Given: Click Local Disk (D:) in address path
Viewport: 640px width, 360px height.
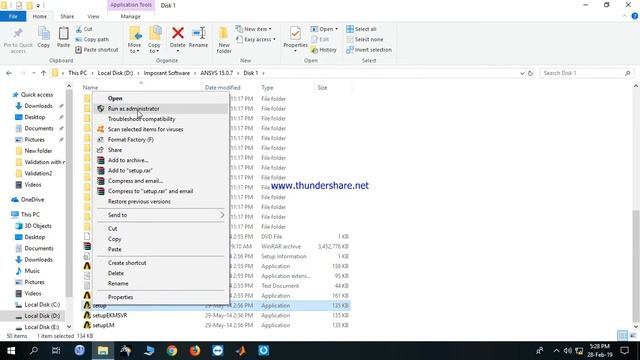Looking at the screenshot, I should pyautogui.click(x=115, y=73).
